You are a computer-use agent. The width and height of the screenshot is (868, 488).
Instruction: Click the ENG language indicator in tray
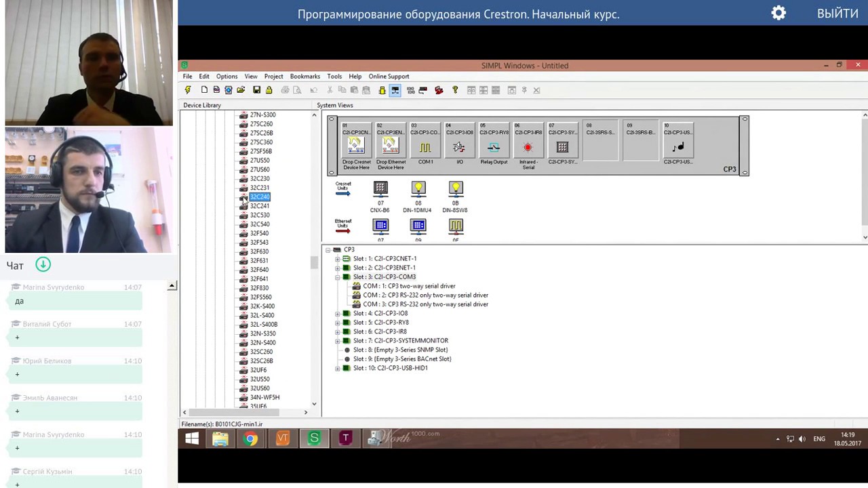tap(819, 439)
